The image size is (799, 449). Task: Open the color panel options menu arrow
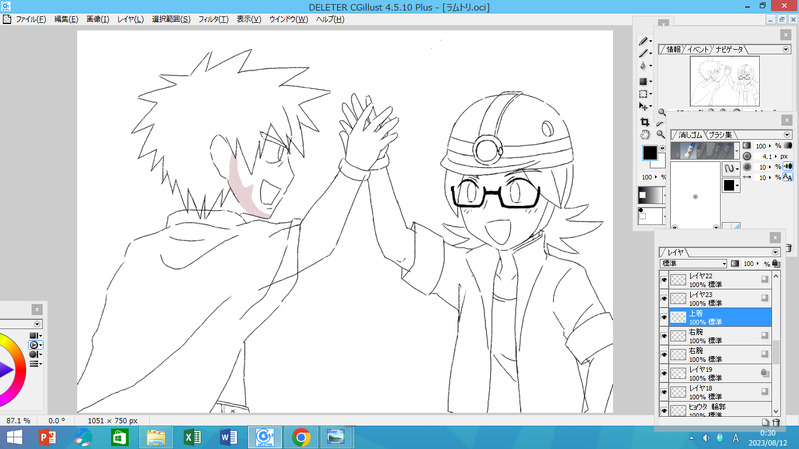pos(37,324)
